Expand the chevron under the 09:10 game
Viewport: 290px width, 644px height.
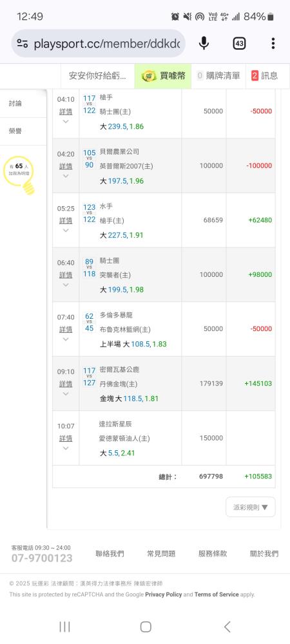click(66, 394)
